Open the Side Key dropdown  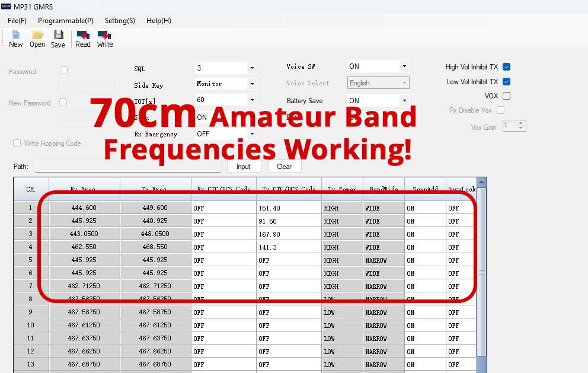click(x=252, y=84)
